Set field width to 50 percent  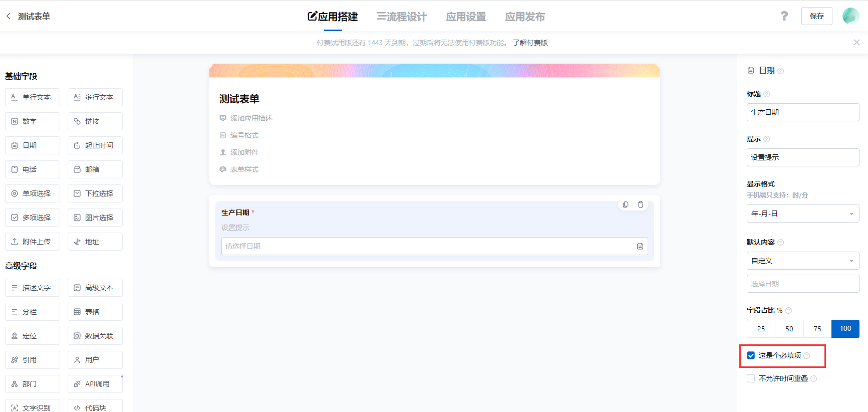pos(789,329)
